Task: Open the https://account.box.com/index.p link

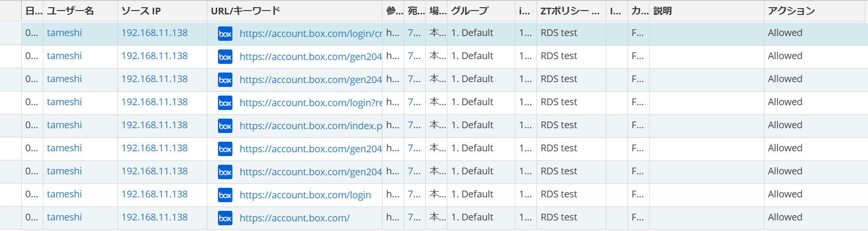Action: click(x=311, y=126)
